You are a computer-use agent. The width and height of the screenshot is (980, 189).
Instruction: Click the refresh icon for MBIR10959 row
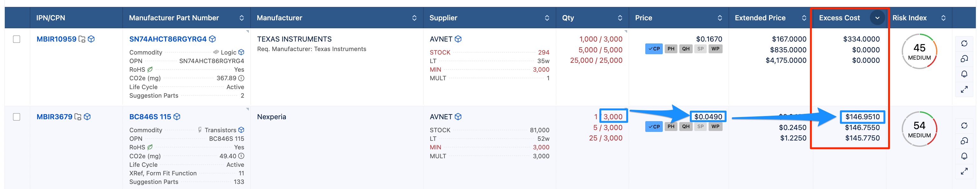(964, 43)
